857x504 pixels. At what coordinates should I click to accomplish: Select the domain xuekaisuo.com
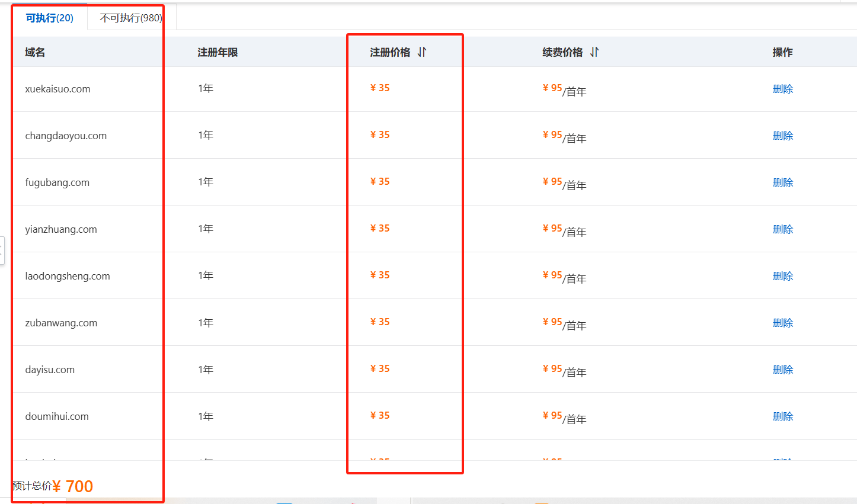[57, 89]
